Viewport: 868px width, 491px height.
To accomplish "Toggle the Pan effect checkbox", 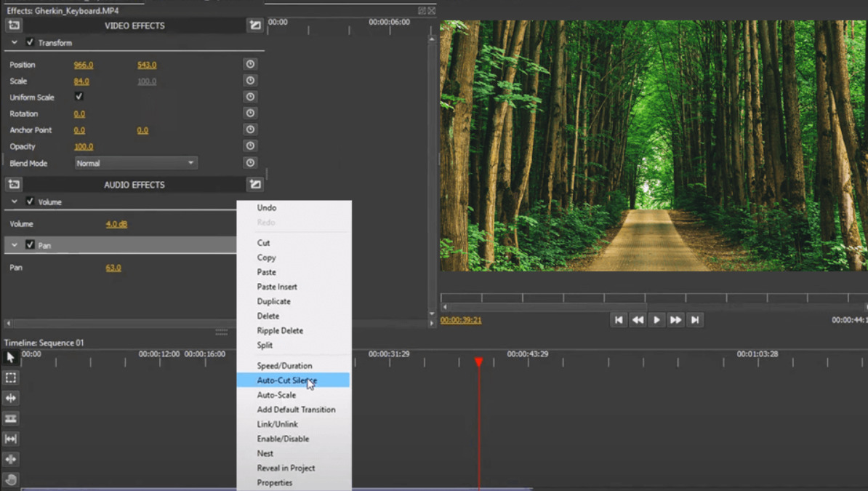I will click(x=31, y=244).
